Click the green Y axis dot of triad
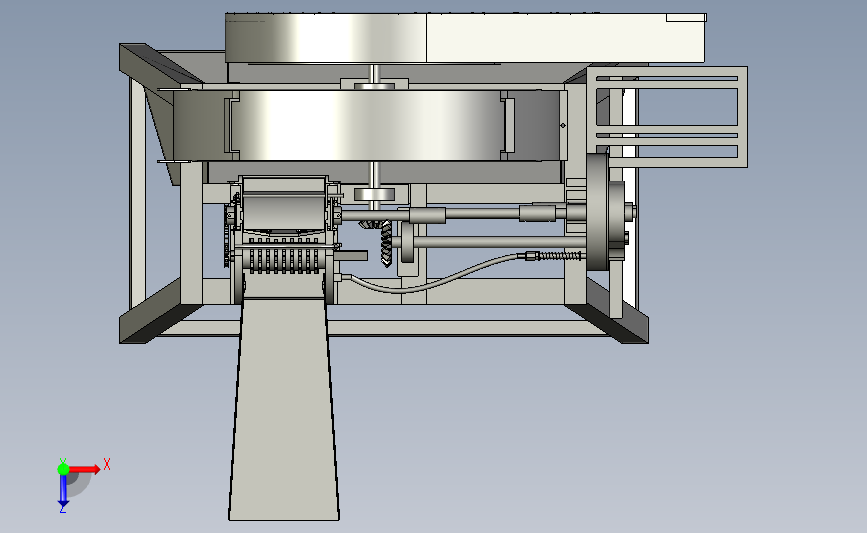 click(x=63, y=469)
